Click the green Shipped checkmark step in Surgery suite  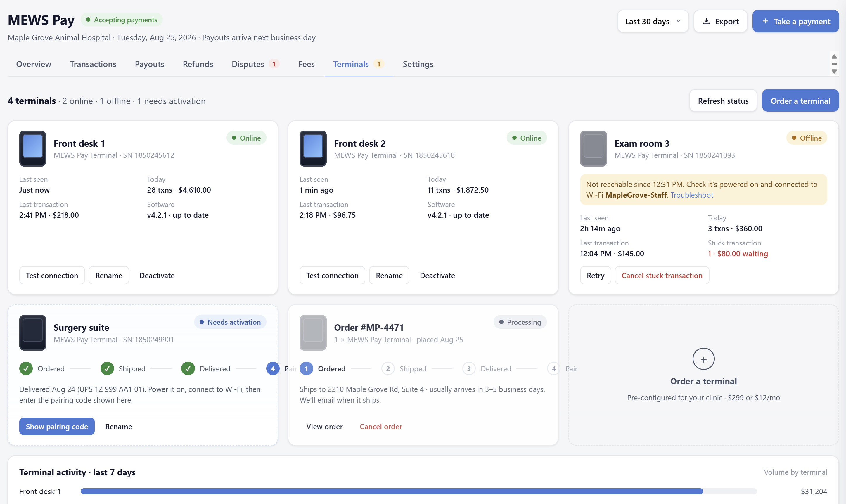click(107, 368)
